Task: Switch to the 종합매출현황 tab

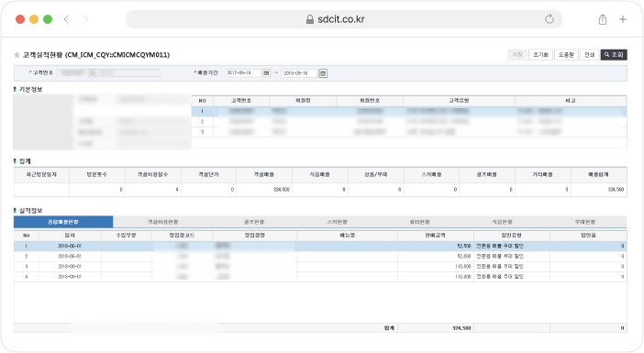Action: click(x=63, y=222)
